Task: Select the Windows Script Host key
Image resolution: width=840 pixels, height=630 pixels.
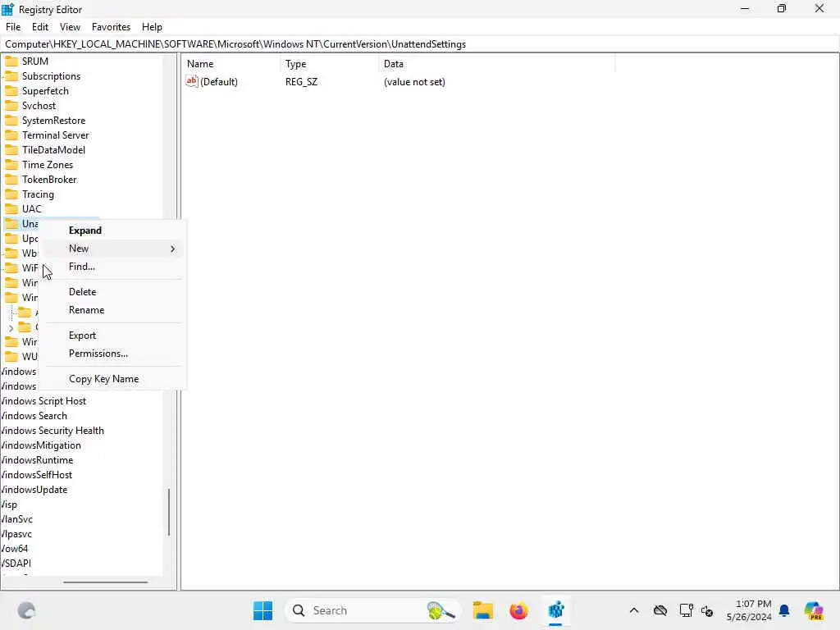Action: coord(43,400)
